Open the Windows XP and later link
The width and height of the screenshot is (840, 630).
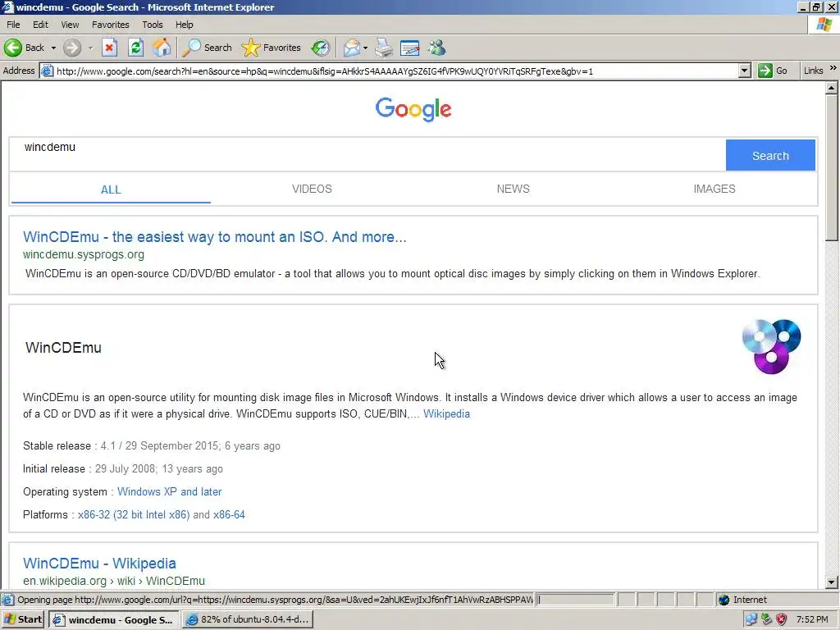(169, 492)
